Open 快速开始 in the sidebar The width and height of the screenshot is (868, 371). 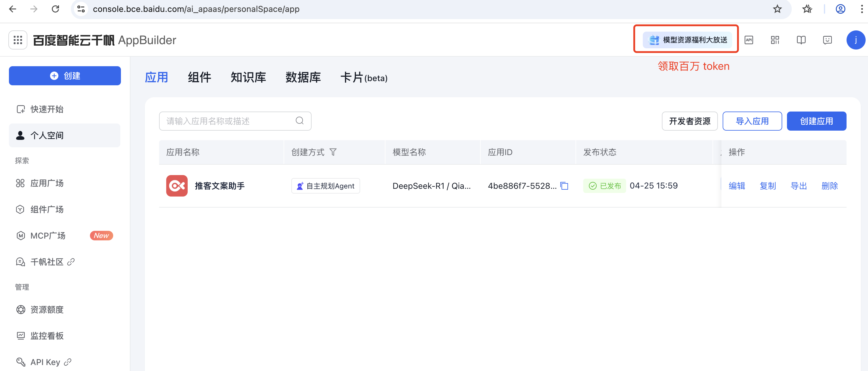(x=65, y=109)
